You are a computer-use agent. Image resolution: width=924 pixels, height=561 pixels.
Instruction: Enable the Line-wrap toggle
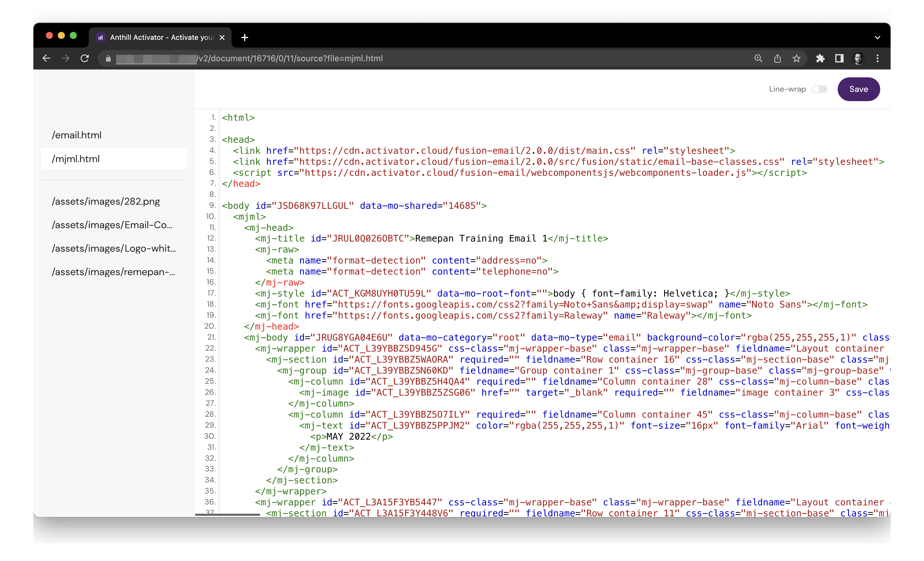coord(820,89)
